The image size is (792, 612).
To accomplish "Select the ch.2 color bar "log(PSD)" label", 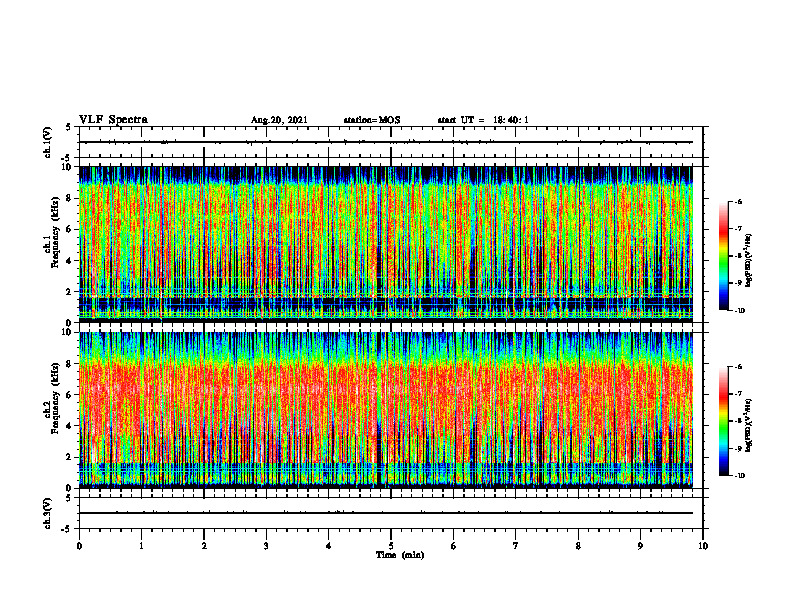I will pos(748,426).
